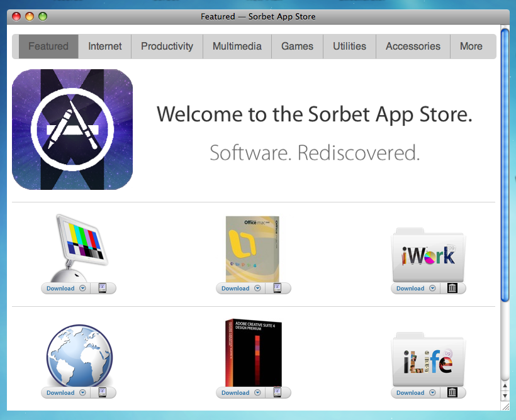The image size is (516, 420).
Task: Open the blue globe app icon
Action: 79,355
